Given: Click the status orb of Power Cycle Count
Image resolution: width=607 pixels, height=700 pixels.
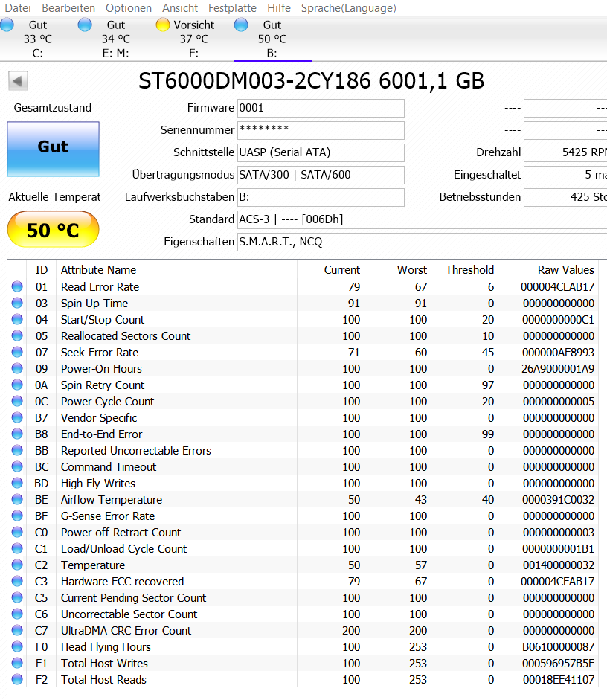Looking at the screenshot, I should (x=17, y=402).
